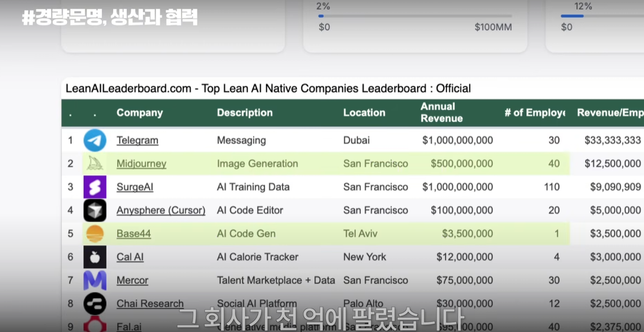This screenshot has height=332, width=644.
Task: Click the $2,375,000 revenue per employee cell
Action: coord(616,327)
